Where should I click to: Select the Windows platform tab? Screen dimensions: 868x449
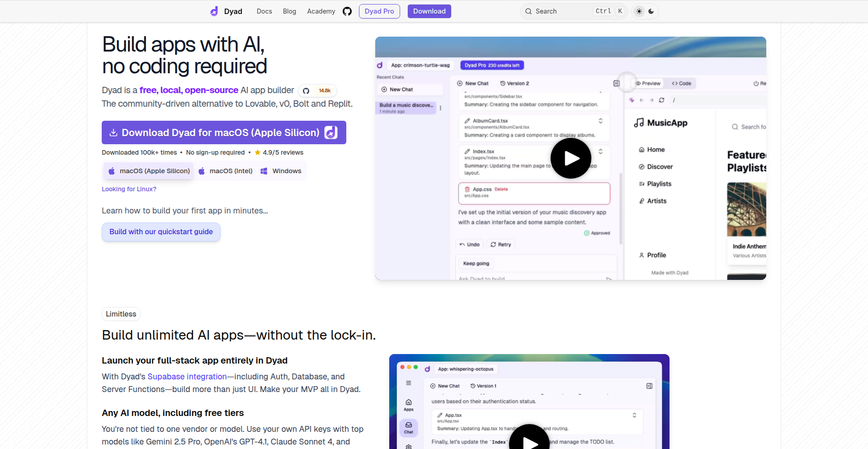coord(281,171)
